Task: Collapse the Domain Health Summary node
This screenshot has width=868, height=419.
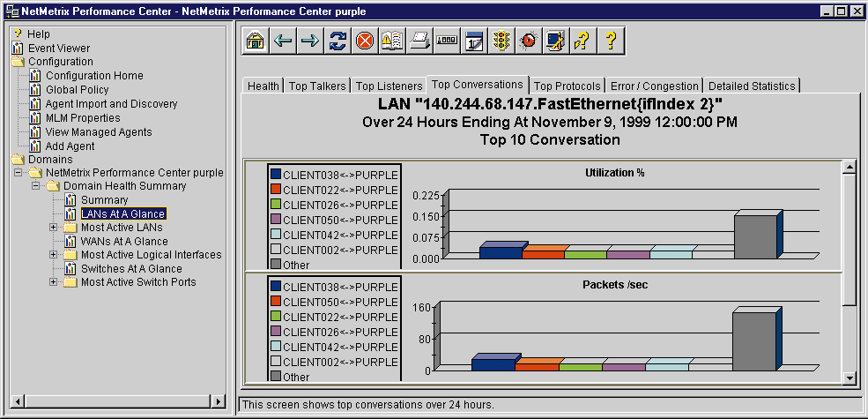Action: pyautogui.click(x=35, y=186)
